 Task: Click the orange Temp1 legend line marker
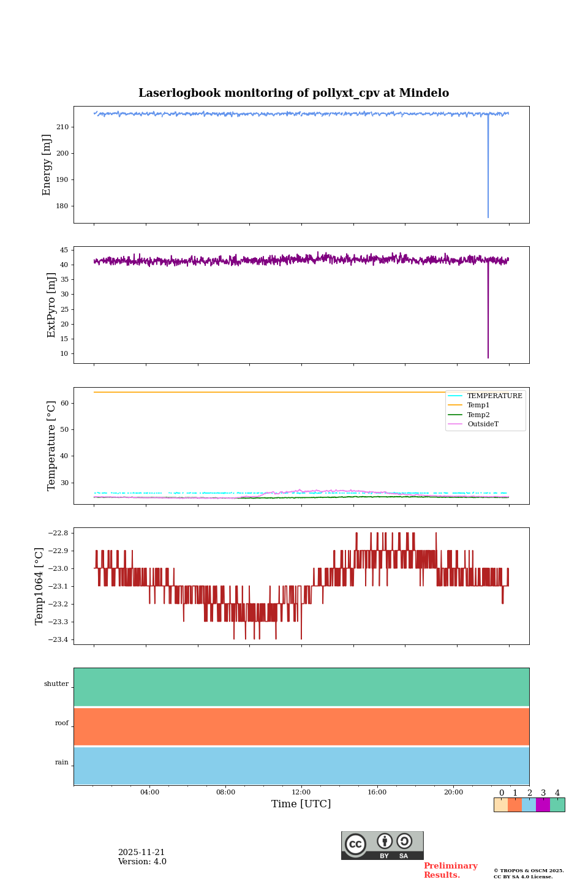(455, 405)
